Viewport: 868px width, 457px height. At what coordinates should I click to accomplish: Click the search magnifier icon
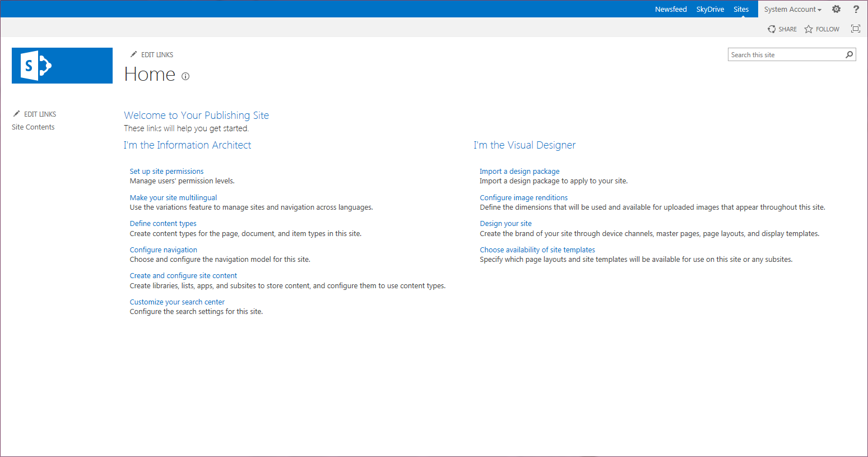[849, 54]
